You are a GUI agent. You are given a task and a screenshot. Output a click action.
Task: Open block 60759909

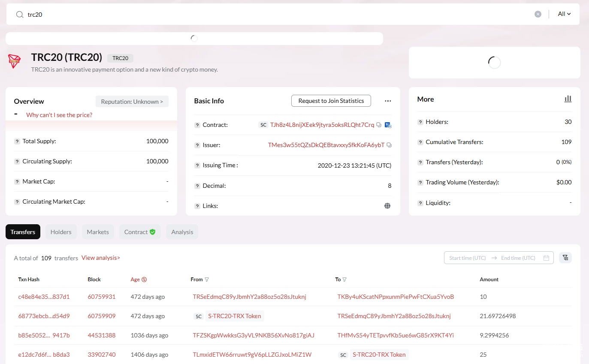coord(102,316)
